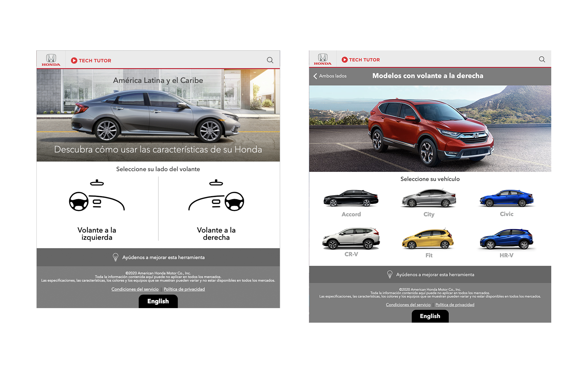This screenshot has width=588, height=374.
Task: Switch to English in the right screen
Action: tap(430, 316)
